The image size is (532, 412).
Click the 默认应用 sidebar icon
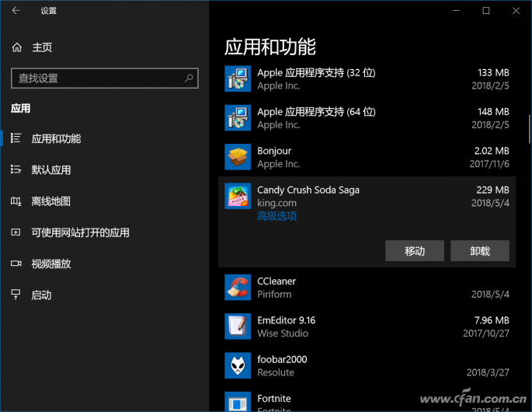(x=16, y=169)
